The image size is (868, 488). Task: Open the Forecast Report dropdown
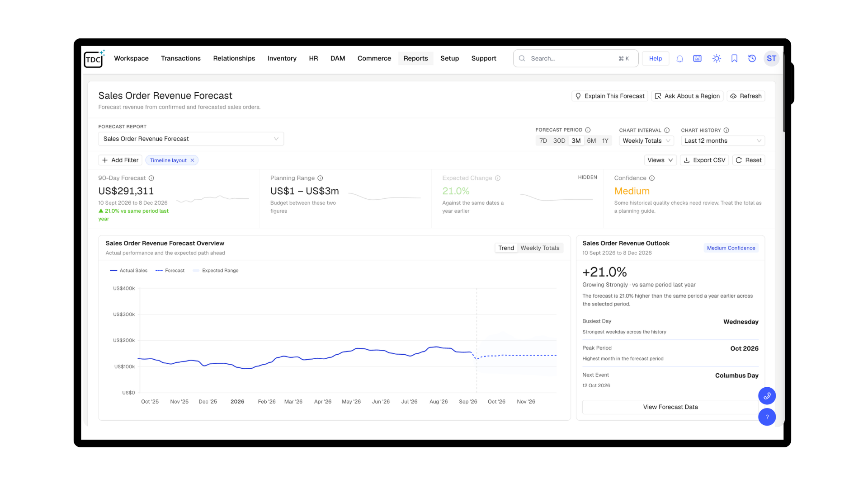click(191, 139)
